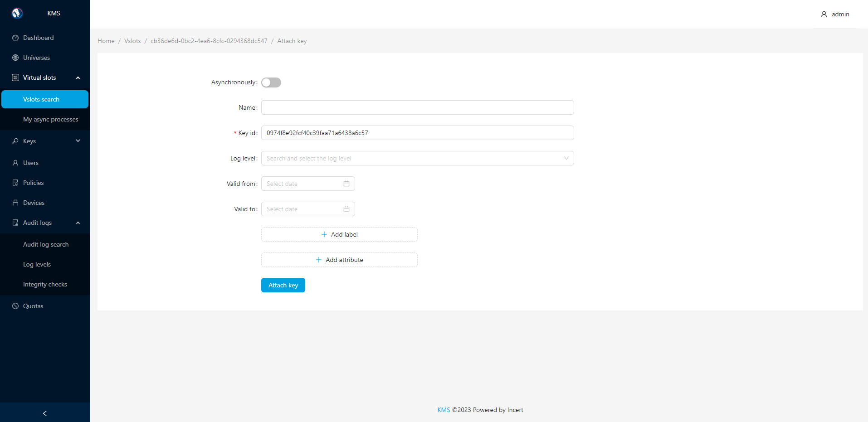Click the admin username text
Screen dimensions: 868x422
(840, 14)
